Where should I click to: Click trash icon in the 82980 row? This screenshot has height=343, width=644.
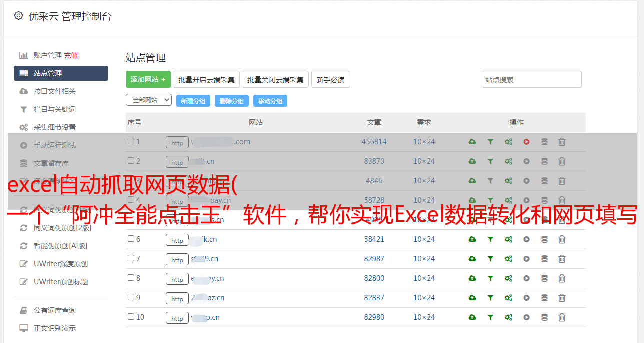tap(562, 317)
